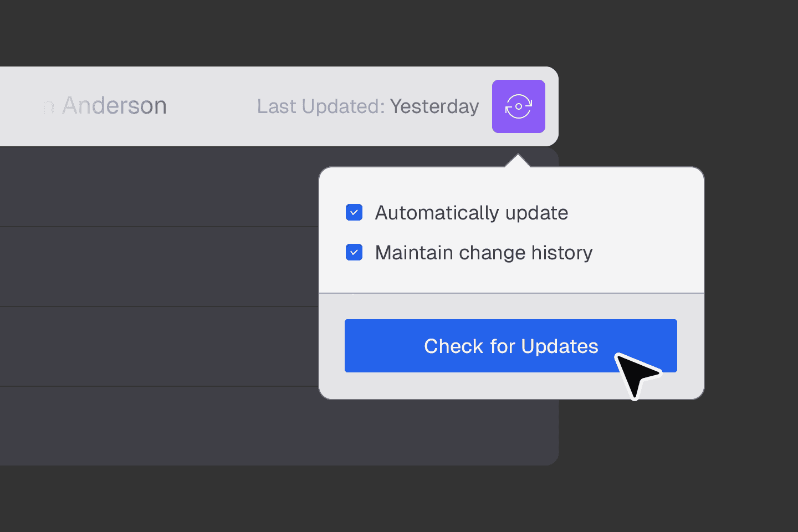Click empty header space left of Last Updated
Viewport: 798px width, 532px height.
[x=211, y=106]
